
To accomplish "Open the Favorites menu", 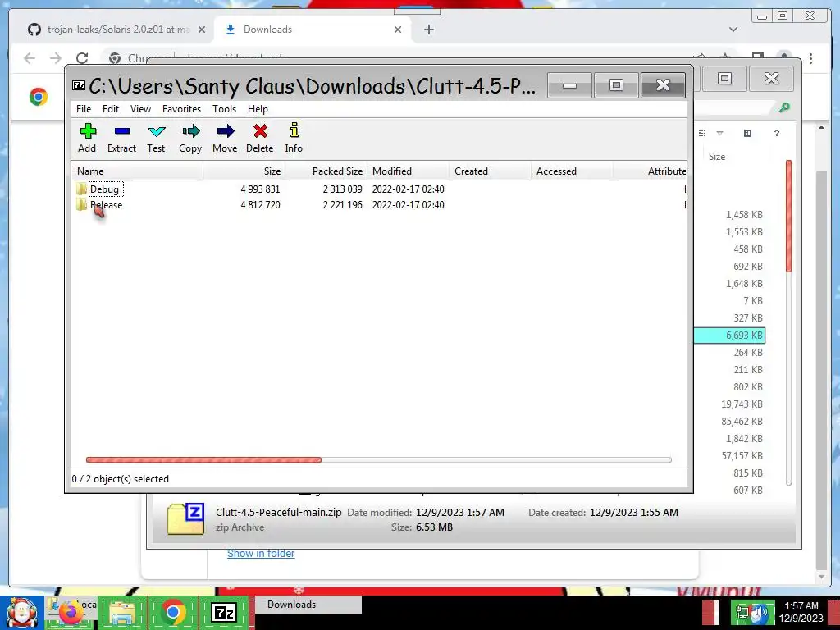I will click(x=181, y=109).
